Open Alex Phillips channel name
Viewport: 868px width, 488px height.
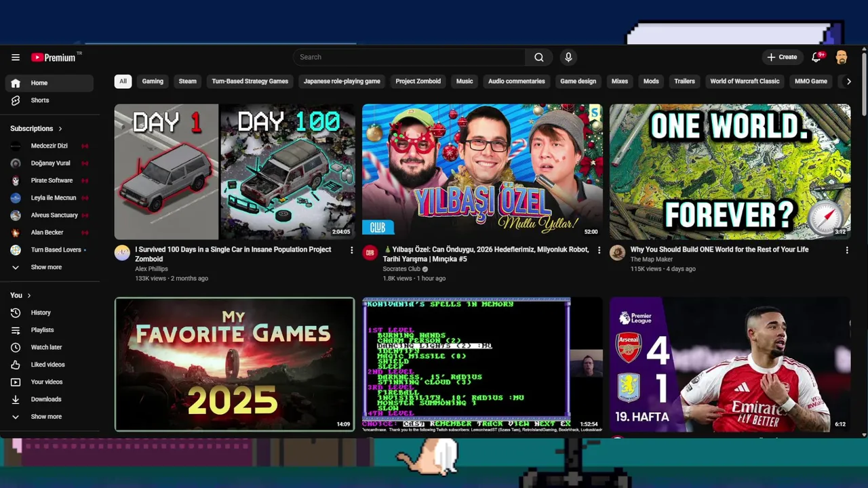151,269
